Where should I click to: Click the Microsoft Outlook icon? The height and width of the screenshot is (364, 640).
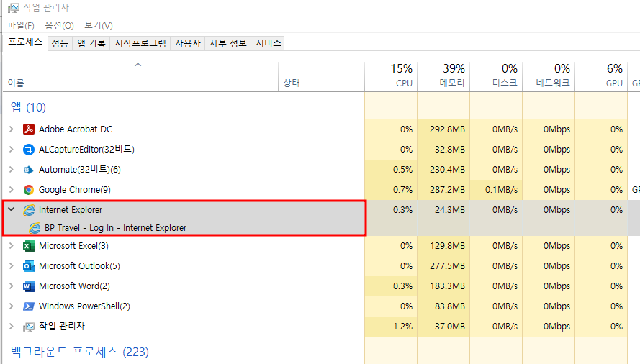point(29,266)
